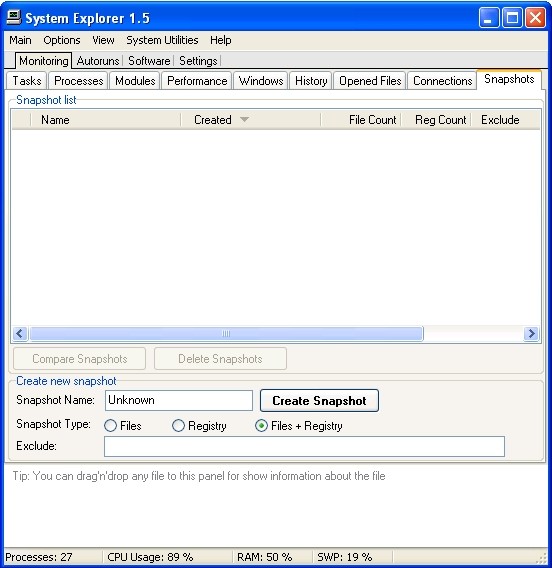552x568 pixels.
Task: Open the Windows tab
Action: tap(261, 81)
